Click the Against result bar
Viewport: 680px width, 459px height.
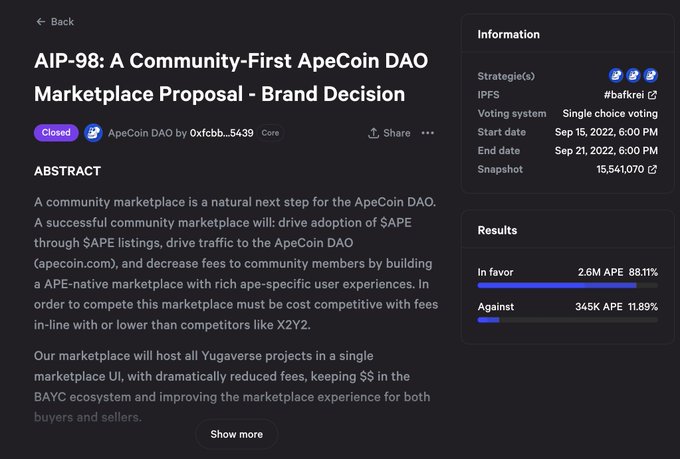tap(567, 319)
